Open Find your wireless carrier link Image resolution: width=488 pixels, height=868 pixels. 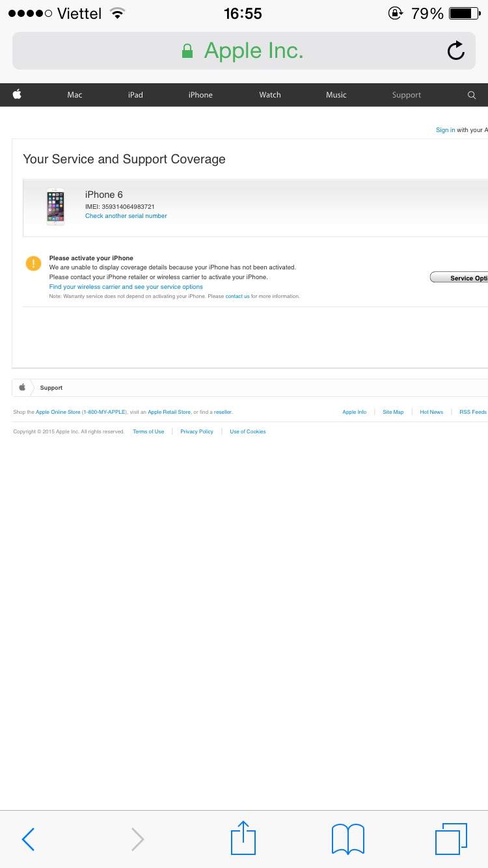point(126,287)
